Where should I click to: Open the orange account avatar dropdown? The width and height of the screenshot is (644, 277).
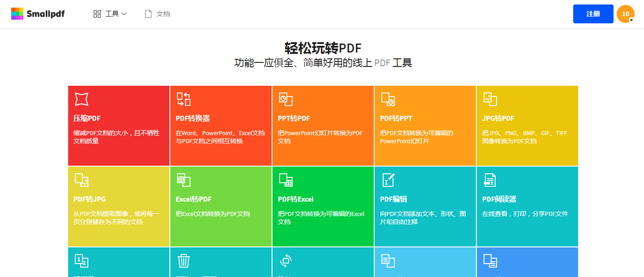pyautogui.click(x=626, y=14)
